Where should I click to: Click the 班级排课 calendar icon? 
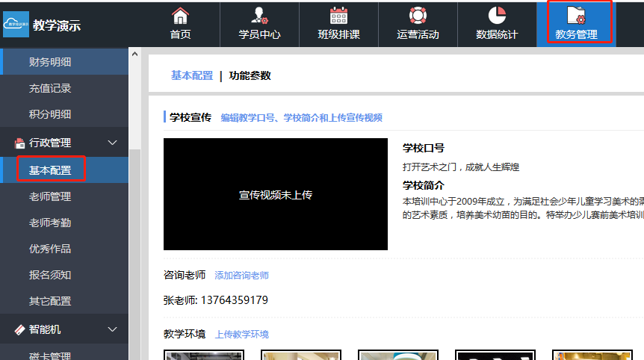[x=338, y=16]
